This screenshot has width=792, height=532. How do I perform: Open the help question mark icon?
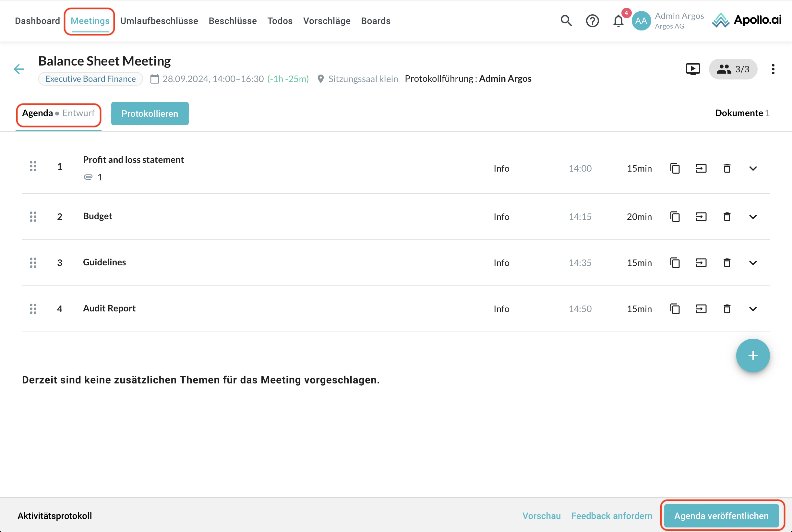pyautogui.click(x=592, y=21)
